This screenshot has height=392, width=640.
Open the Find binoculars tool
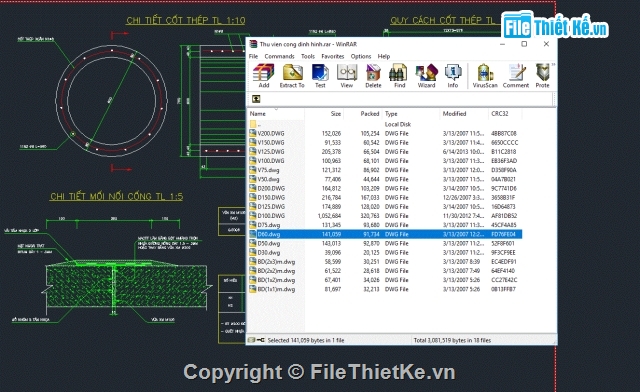click(x=399, y=76)
